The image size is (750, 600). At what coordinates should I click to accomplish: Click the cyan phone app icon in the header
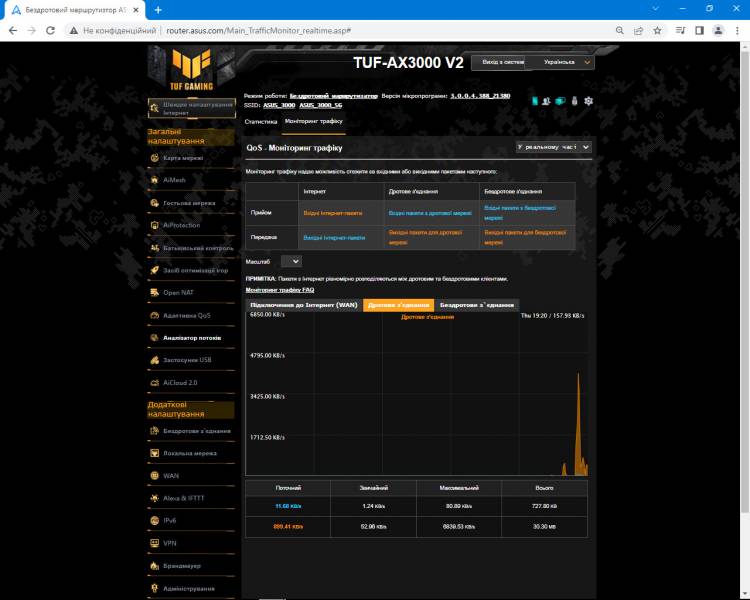(x=535, y=101)
